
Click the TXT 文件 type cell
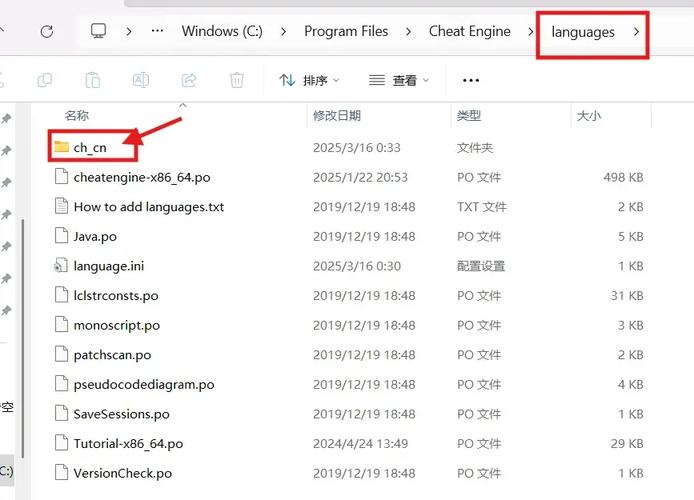tap(482, 207)
